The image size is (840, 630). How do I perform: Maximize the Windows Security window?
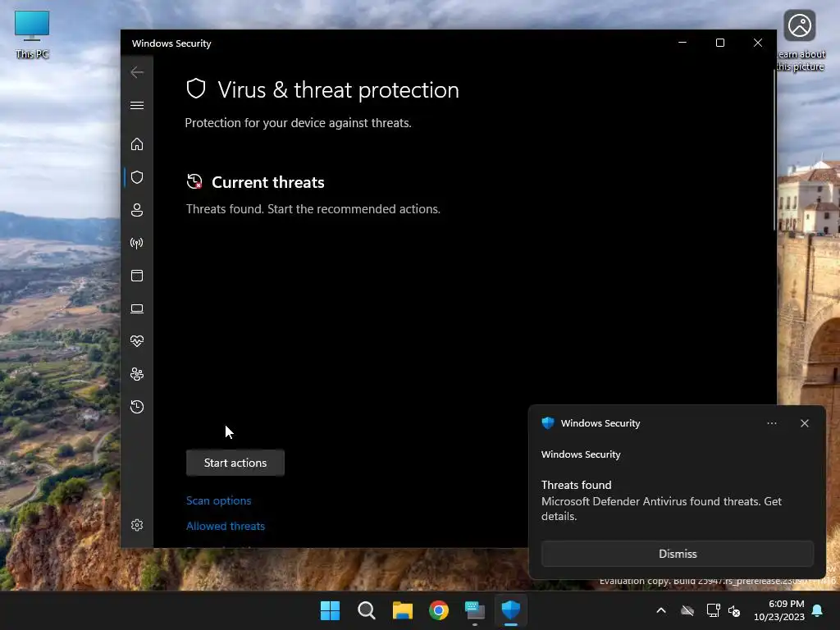coord(720,43)
